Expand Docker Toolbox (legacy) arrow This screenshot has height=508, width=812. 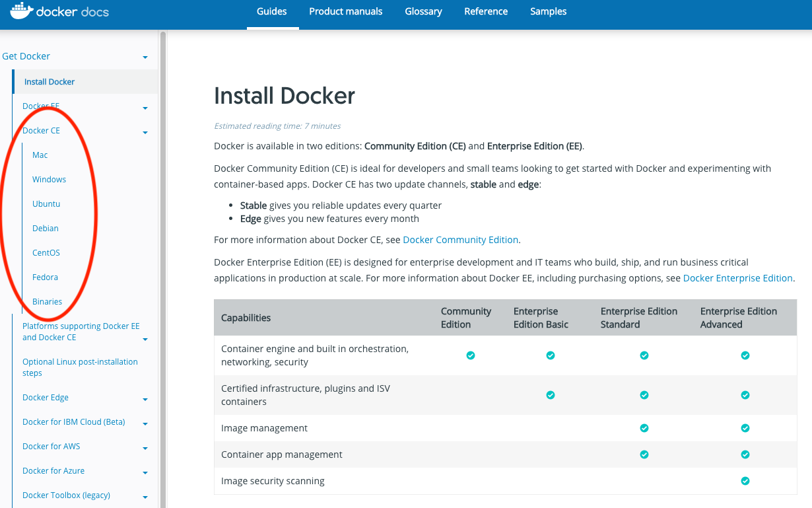pos(145,497)
